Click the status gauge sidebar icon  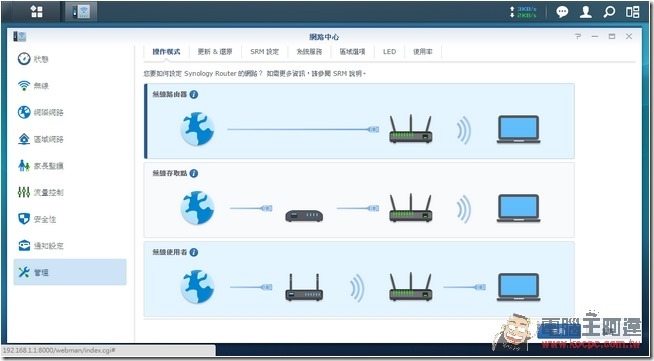point(24,59)
